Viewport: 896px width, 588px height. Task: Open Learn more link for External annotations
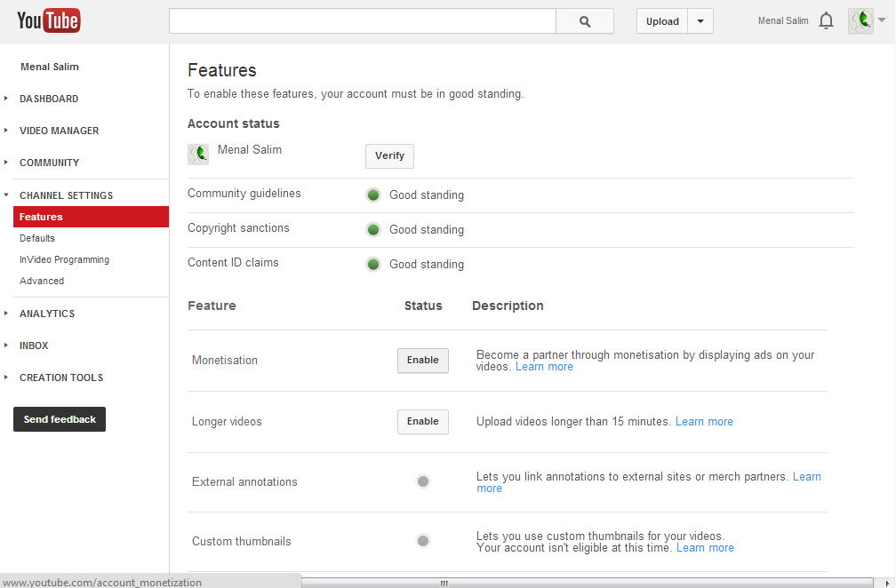click(806, 477)
